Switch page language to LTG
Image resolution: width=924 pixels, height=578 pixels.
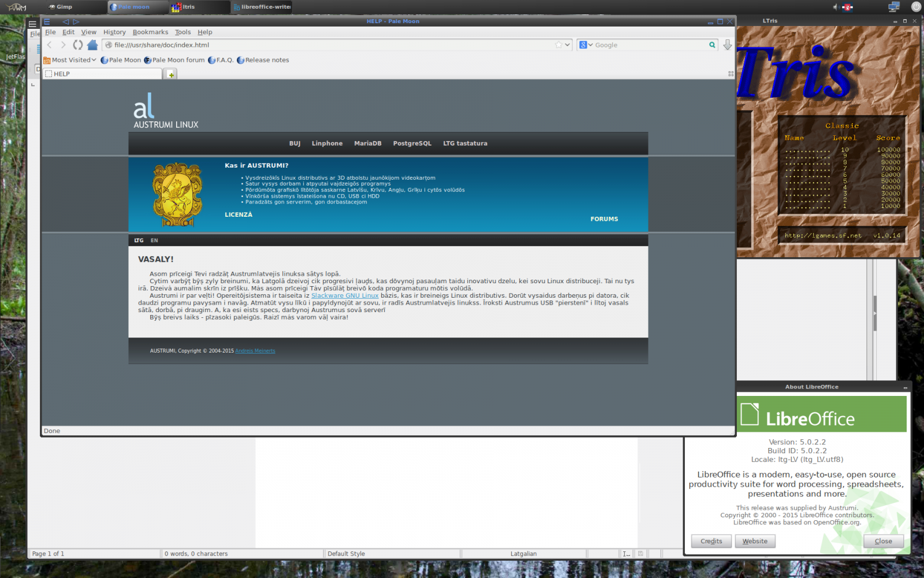[139, 240]
